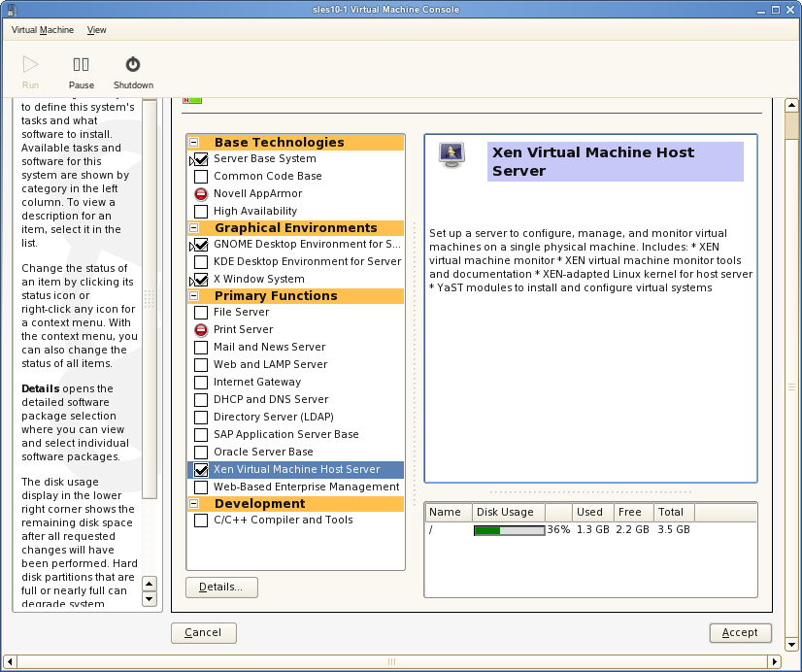Collapse the Primary Functions category
The height and width of the screenshot is (672, 802).
(194, 295)
